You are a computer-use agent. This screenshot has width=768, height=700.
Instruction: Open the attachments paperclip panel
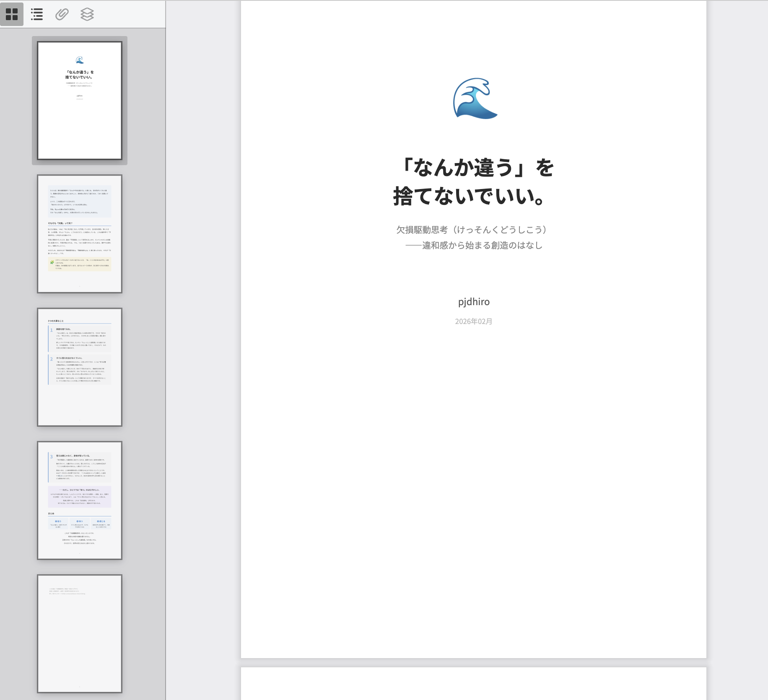[x=62, y=14]
